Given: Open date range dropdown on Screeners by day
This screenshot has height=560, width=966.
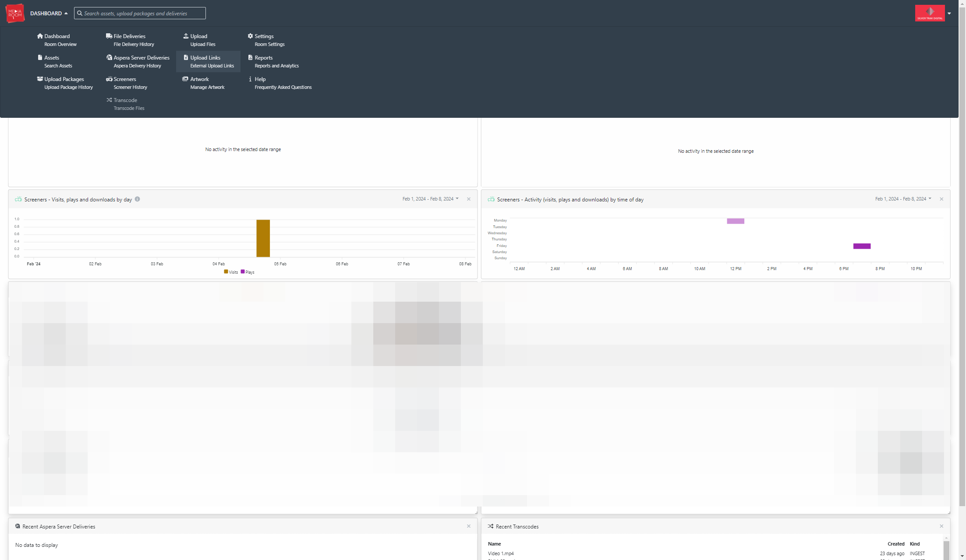Looking at the screenshot, I should pos(431,199).
